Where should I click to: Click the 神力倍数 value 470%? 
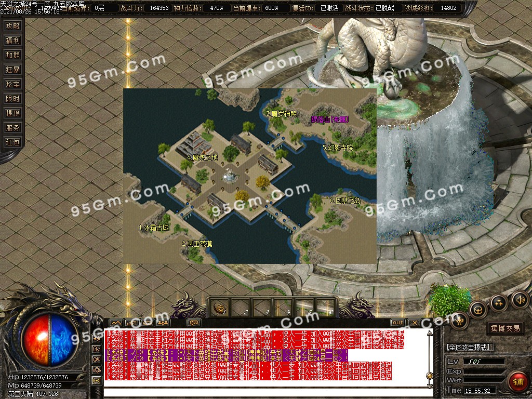point(217,8)
